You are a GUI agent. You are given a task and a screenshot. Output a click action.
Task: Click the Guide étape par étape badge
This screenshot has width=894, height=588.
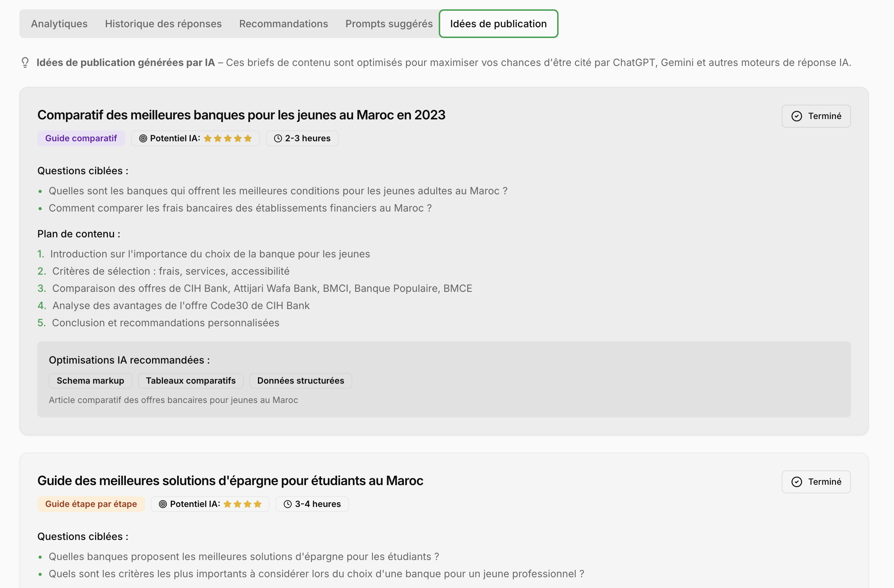pos(91,504)
